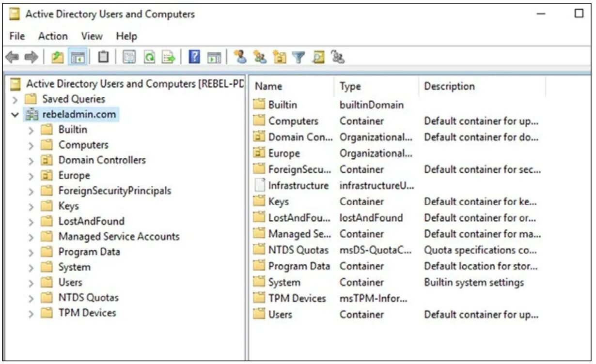Open Properties via the toolbar icon

pyautogui.click(x=128, y=57)
